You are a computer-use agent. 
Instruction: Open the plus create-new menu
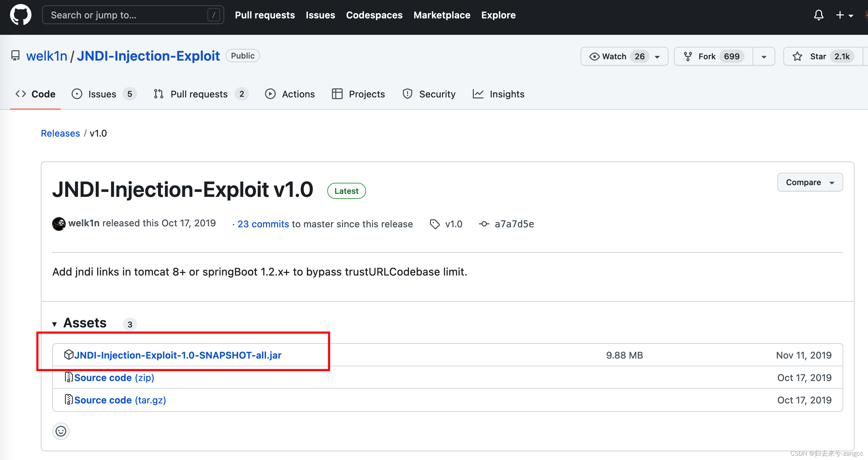844,15
